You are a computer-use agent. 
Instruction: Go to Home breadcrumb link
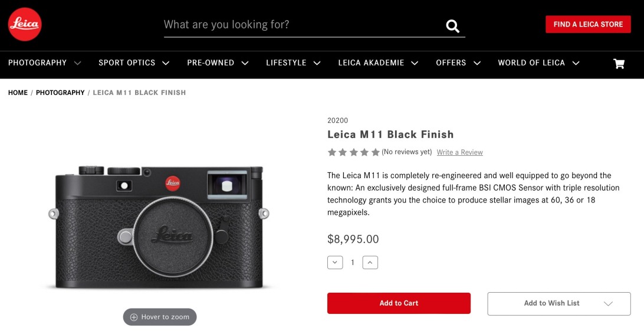tap(18, 93)
